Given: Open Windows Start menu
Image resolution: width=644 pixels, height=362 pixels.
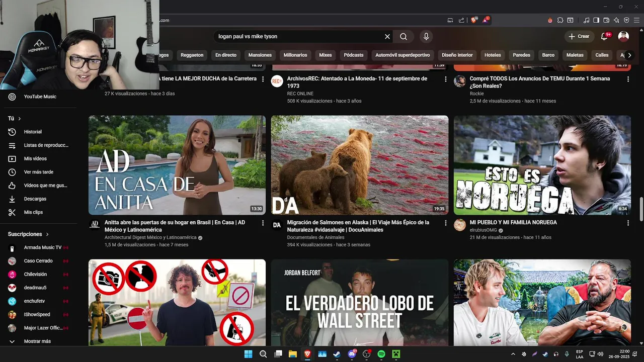Looking at the screenshot, I should point(248,354).
